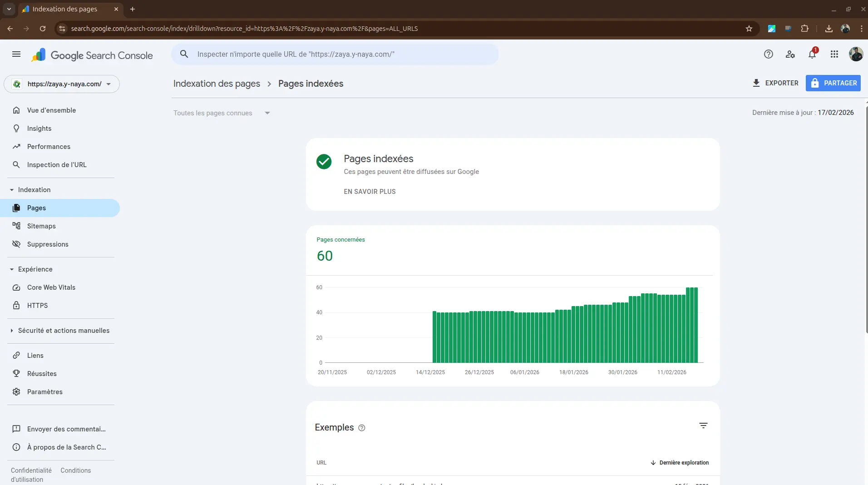The height and width of the screenshot is (485, 868).
Task: Click the EXPORTER button
Action: pos(775,83)
